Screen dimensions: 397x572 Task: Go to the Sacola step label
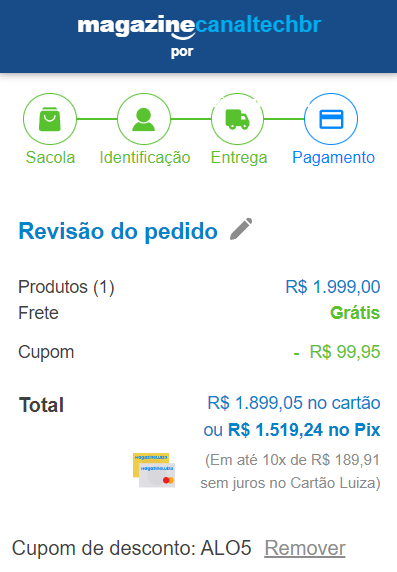[50, 158]
